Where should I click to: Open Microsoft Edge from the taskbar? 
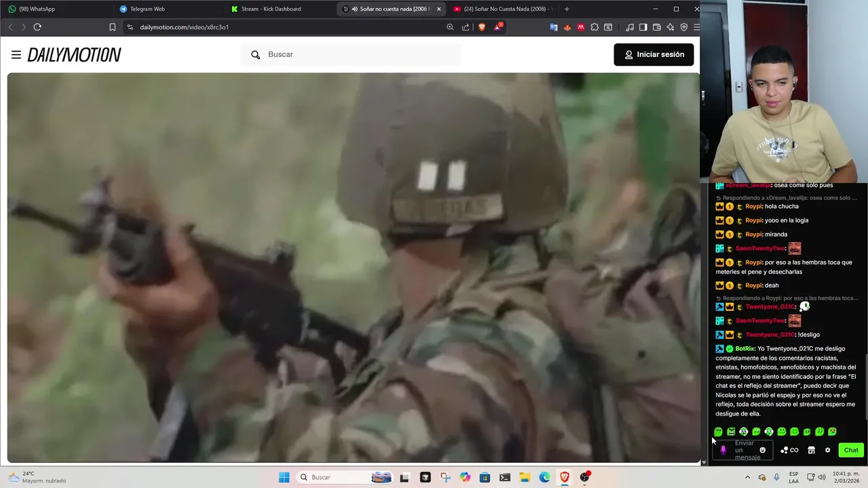click(x=545, y=477)
